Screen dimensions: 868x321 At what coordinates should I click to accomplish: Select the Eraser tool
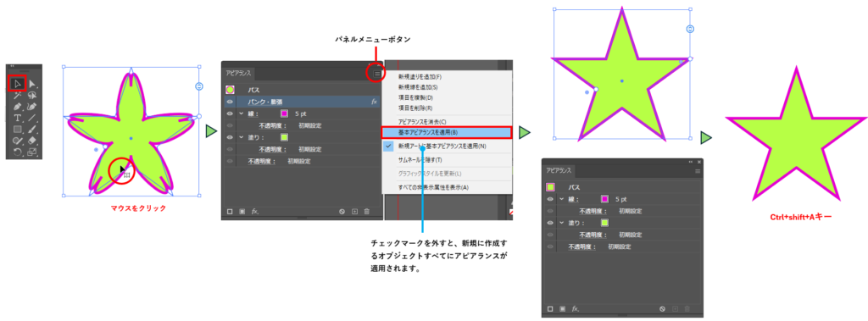click(x=32, y=141)
